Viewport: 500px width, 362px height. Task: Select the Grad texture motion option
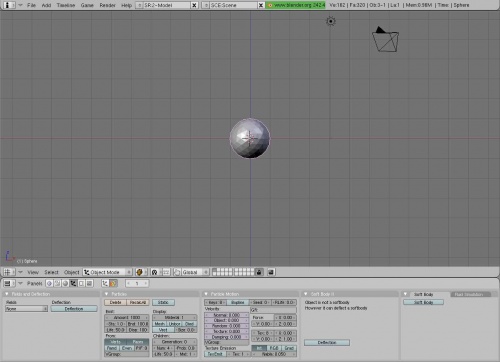(x=289, y=348)
